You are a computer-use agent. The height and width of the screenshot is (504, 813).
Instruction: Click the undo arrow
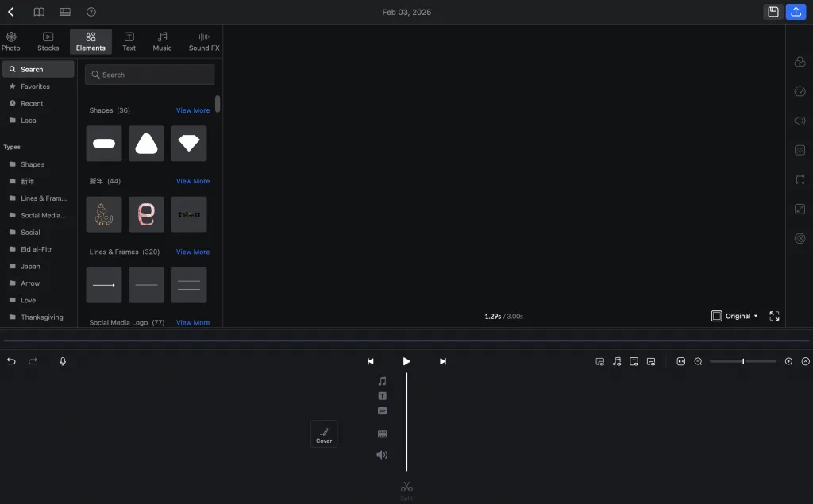(x=11, y=361)
